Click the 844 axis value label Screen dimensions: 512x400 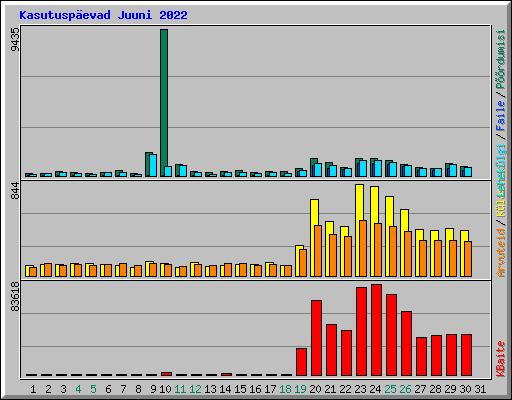pyautogui.click(x=15, y=191)
